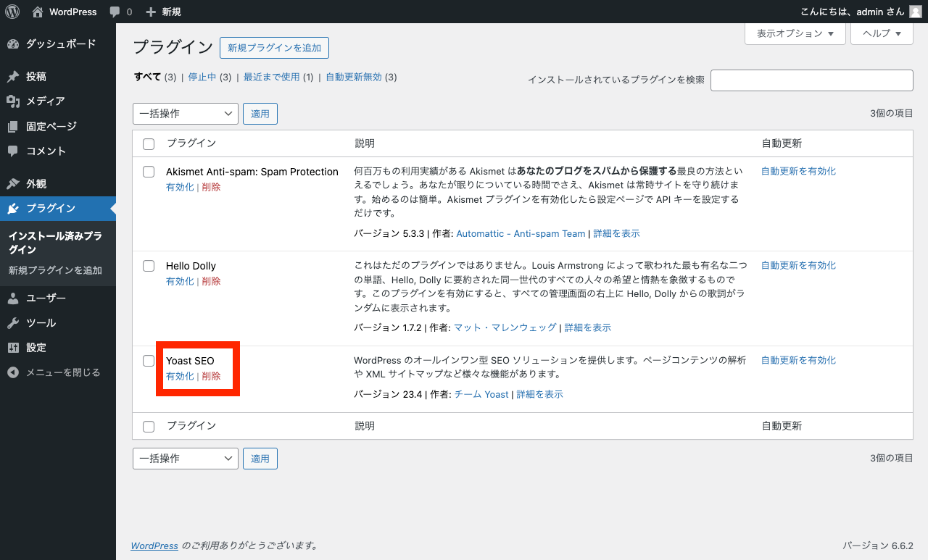
Task: Click the top 適用 button
Action: [x=260, y=114]
